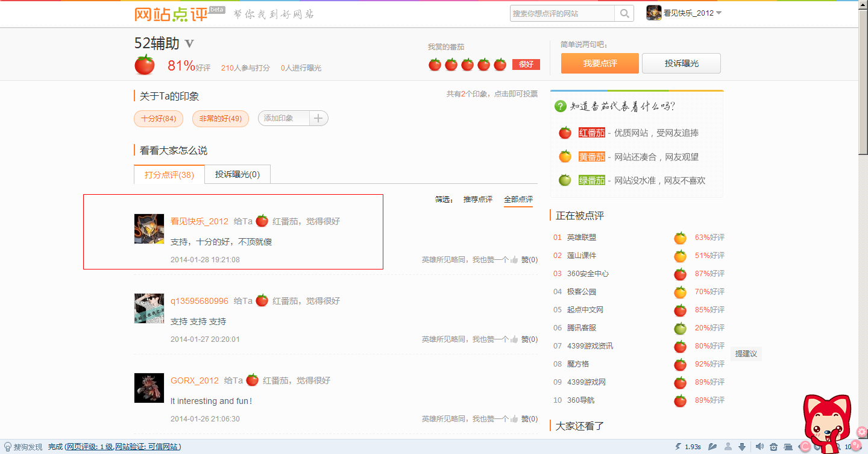The height and width of the screenshot is (454, 868).
Task: Open 起点中文网 in the ranking list
Action: 585,310
